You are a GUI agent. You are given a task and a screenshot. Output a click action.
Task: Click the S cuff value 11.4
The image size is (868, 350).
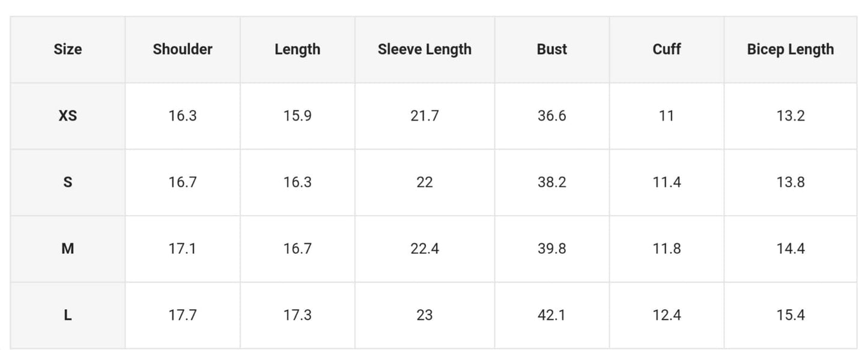click(x=667, y=182)
